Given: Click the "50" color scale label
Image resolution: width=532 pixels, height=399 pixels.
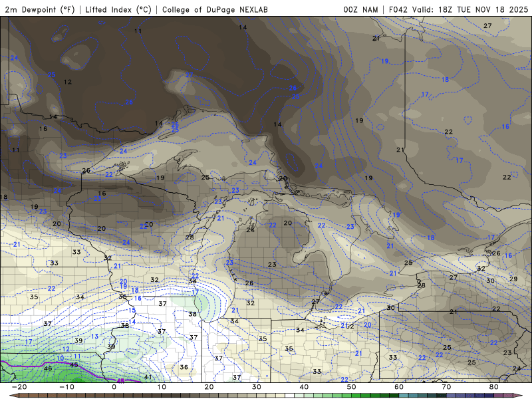Looking at the screenshot, I should pos(352,387).
